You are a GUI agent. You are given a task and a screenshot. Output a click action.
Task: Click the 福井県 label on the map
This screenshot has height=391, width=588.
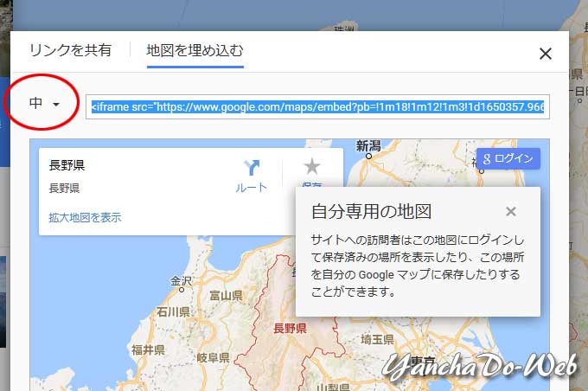(x=148, y=349)
